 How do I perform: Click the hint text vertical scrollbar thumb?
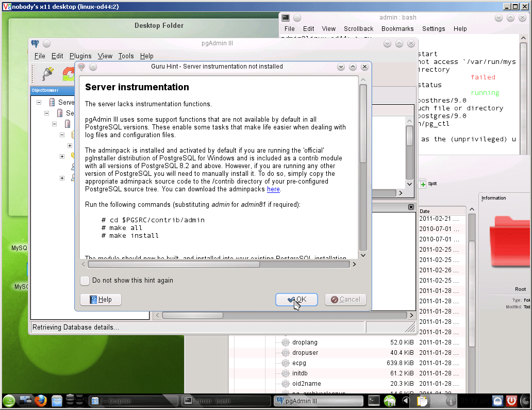pyautogui.click(x=363, y=124)
